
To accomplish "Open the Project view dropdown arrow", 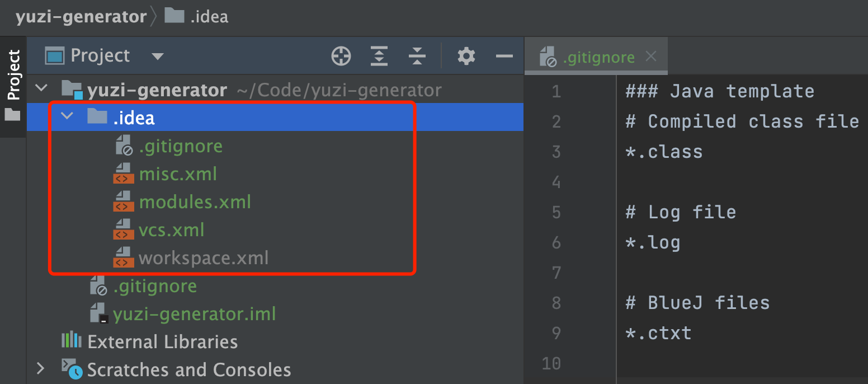I will [158, 57].
